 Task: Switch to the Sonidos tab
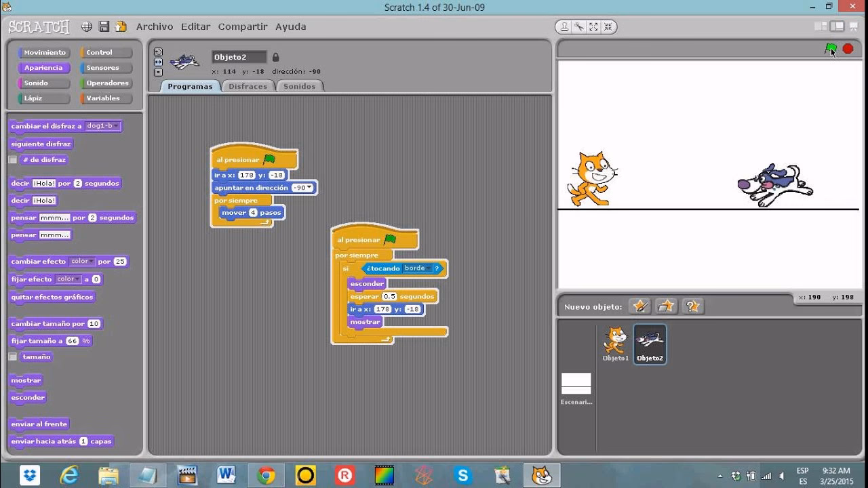pos(299,86)
